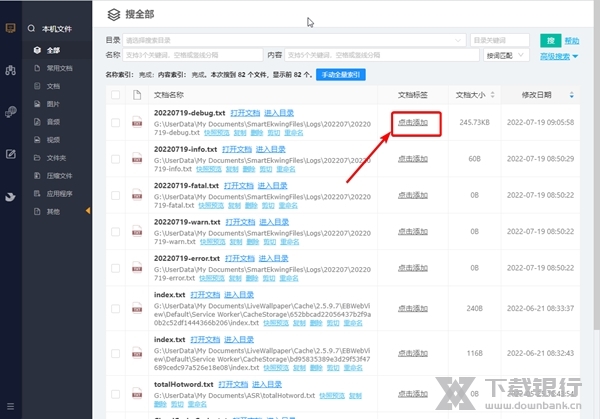Select 全部 in the sidebar
Viewport: 600px width, 419px height.
tap(53, 50)
